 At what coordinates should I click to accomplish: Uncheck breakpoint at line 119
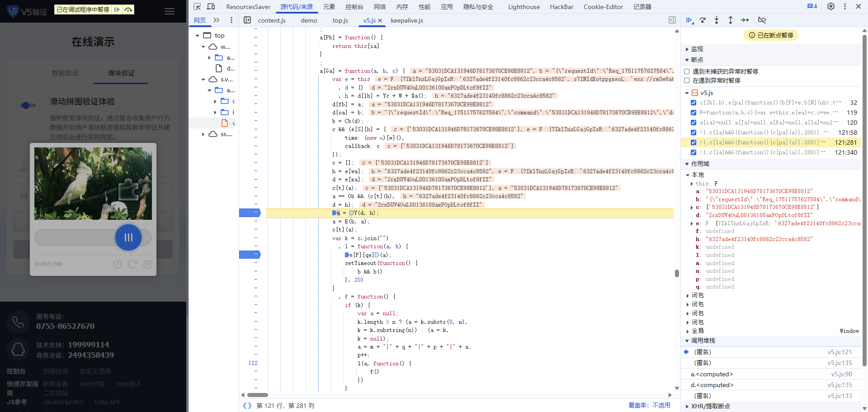693,113
